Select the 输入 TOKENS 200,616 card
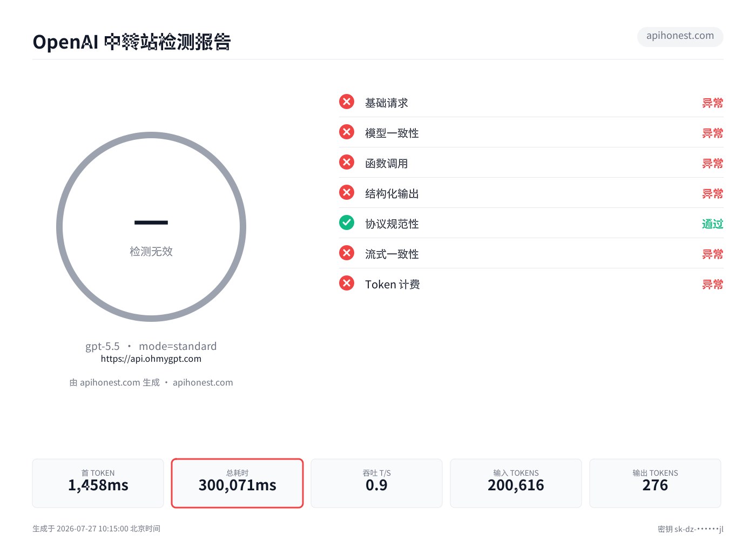The height and width of the screenshot is (540, 756). coord(516,483)
